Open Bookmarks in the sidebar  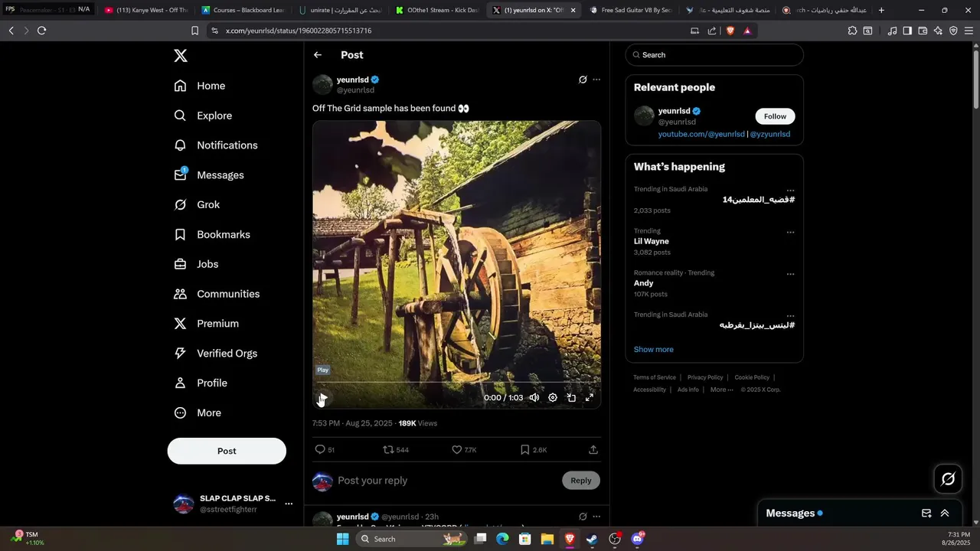coord(212,235)
